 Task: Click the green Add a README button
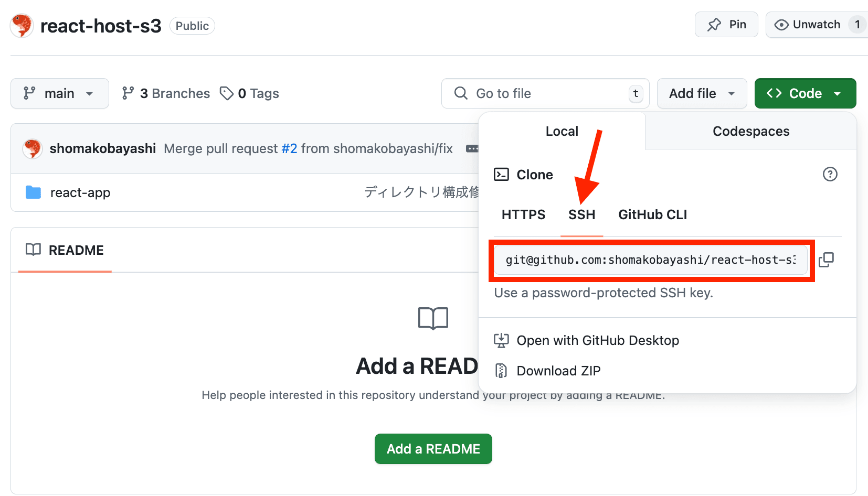[433, 449]
